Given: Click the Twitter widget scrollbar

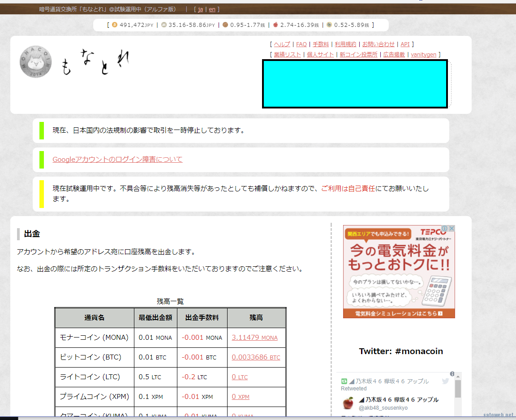Looking at the screenshot, I should point(458,389).
